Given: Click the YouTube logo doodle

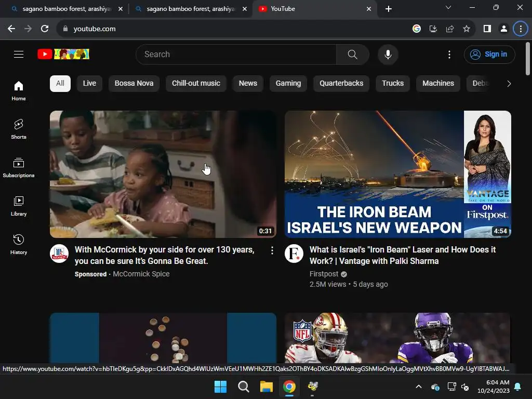Looking at the screenshot, I should pos(63,54).
